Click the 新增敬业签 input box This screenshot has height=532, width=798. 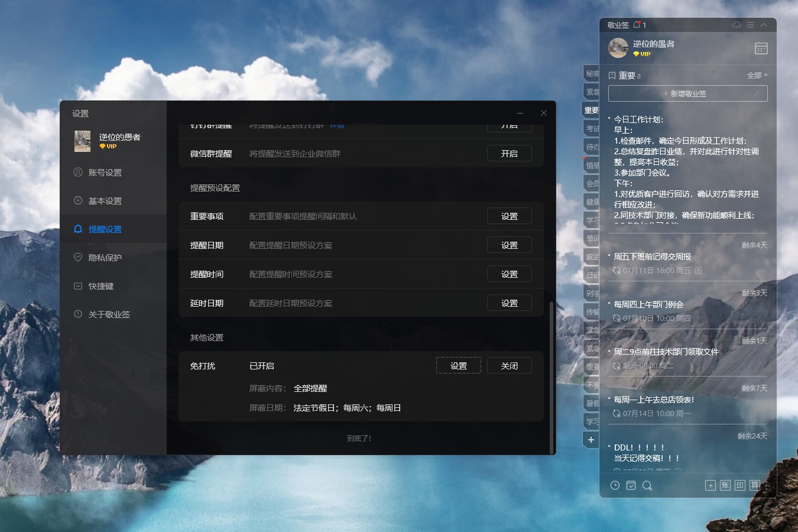[x=688, y=93]
